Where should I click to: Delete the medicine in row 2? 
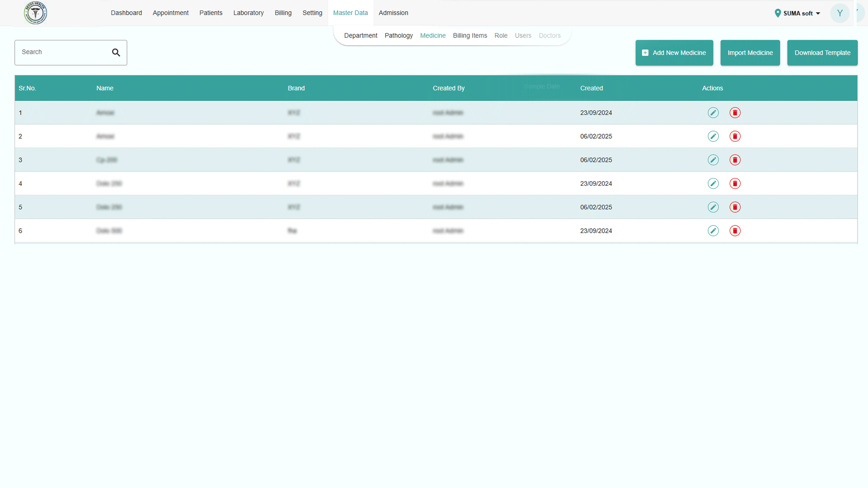(735, 136)
